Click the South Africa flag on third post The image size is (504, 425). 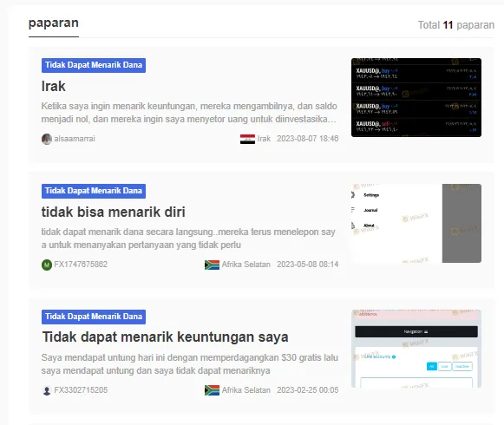212,390
